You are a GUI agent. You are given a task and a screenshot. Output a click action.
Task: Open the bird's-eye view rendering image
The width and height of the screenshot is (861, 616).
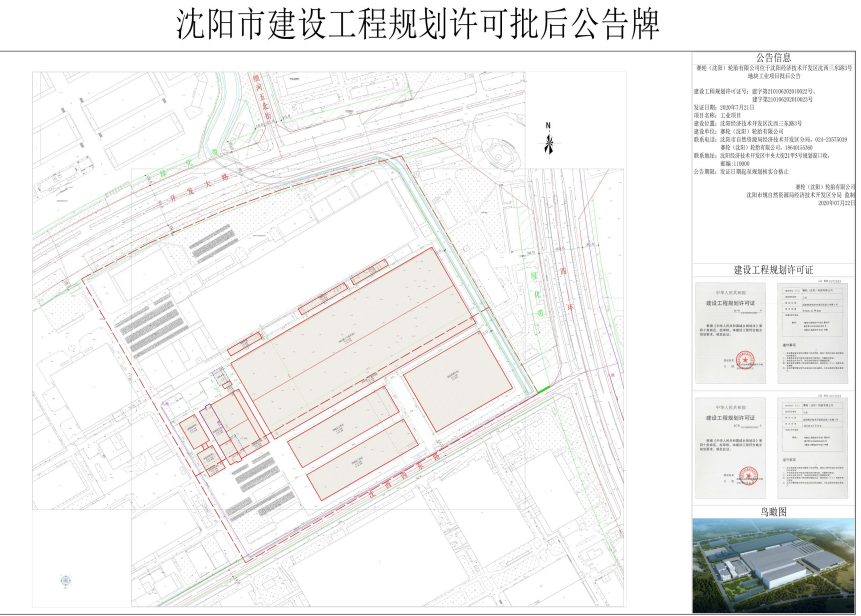773,565
